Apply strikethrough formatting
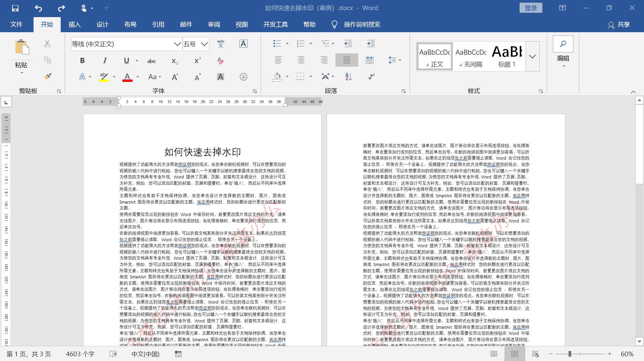The image size is (644, 361). tap(152, 61)
